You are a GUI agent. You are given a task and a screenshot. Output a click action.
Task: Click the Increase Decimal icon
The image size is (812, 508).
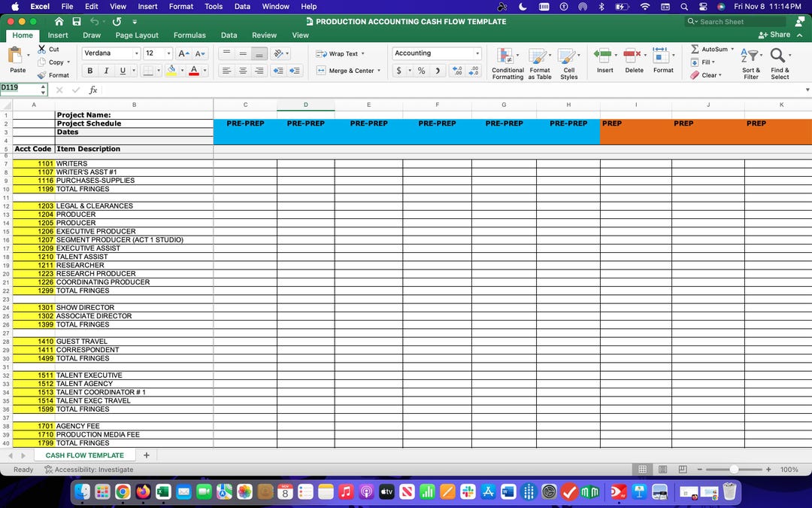pos(457,70)
